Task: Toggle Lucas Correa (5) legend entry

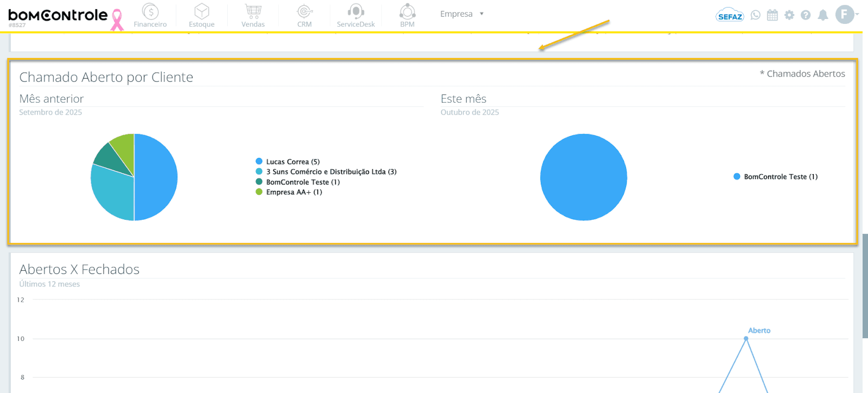Action: pos(288,162)
